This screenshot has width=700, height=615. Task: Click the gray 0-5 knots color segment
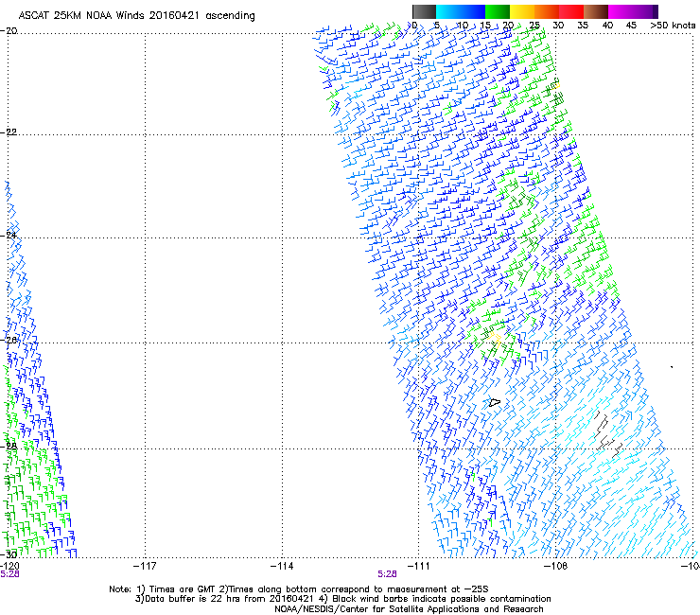424,11
